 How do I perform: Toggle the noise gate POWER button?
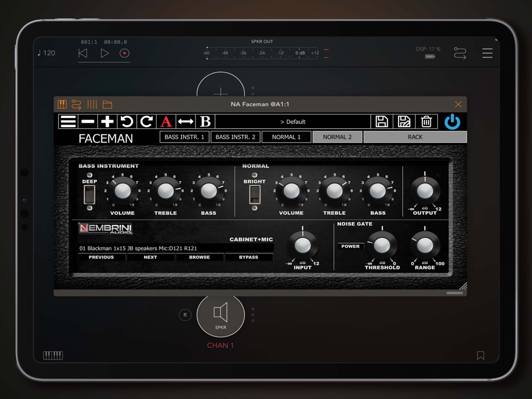(351, 246)
